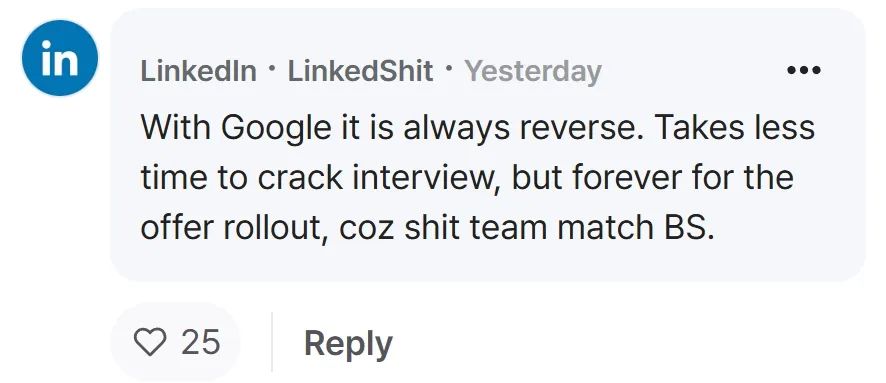The width and height of the screenshot is (886, 383).
Task: Open the LinkedIn company name link
Action: tap(198, 71)
